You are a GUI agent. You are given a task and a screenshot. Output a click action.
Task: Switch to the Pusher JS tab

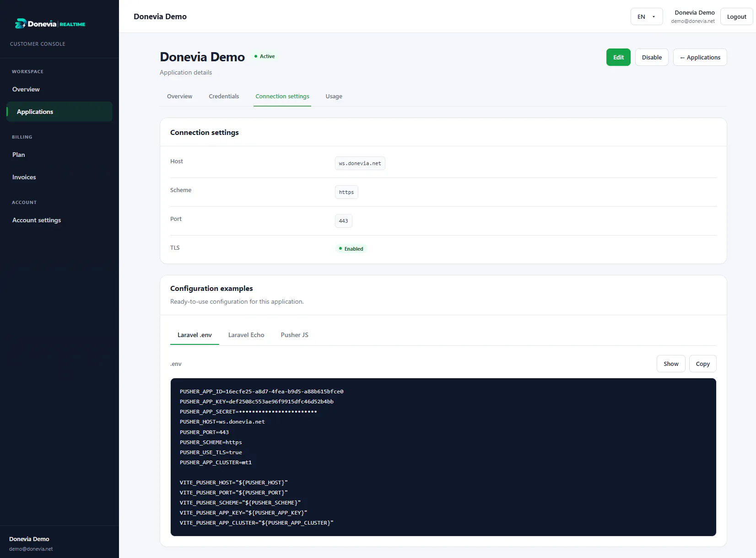[x=295, y=335]
